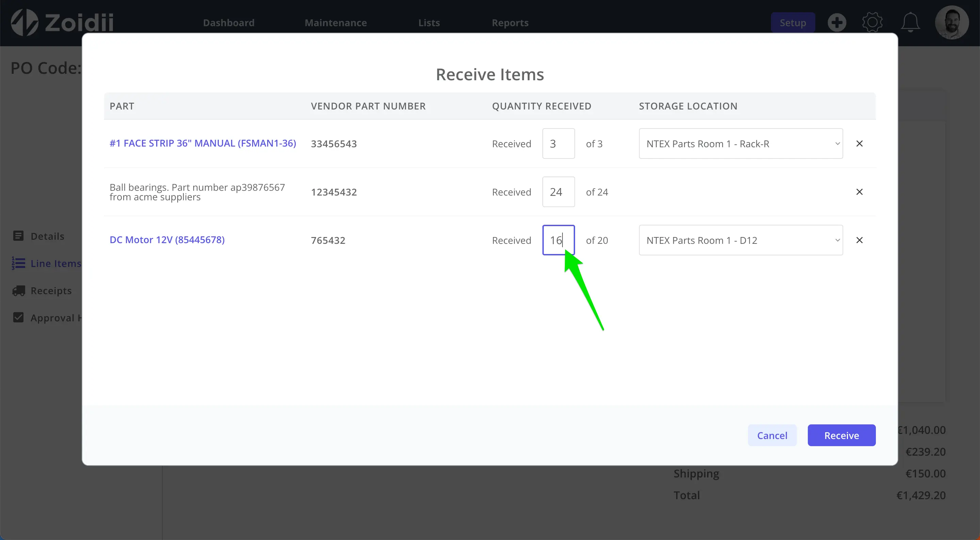
Task: Click the VENDOR PART NUMBER column header
Action: (x=368, y=106)
